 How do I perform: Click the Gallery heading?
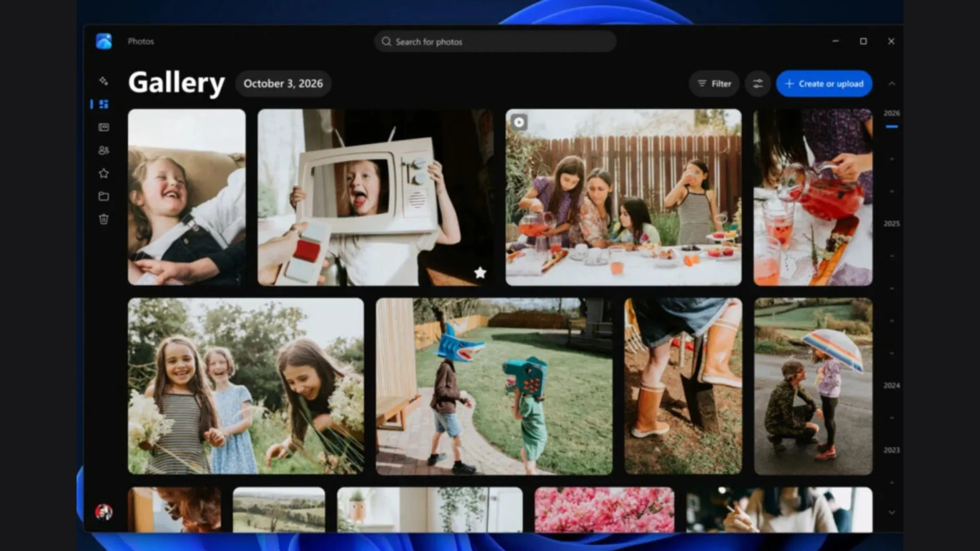coord(177,83)
